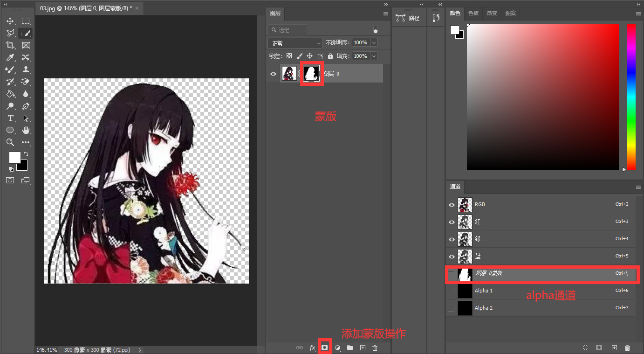Select the Path Selection arrow tool
644x354 pixels.
(26, 118)
